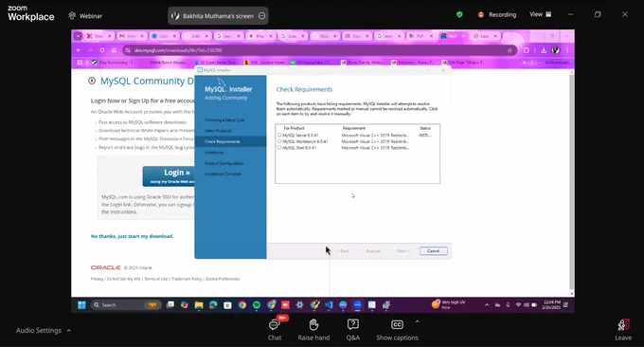Select the Product Configuration step
The width and height of the screenshot is (644, 347).
tap(224, 163)
